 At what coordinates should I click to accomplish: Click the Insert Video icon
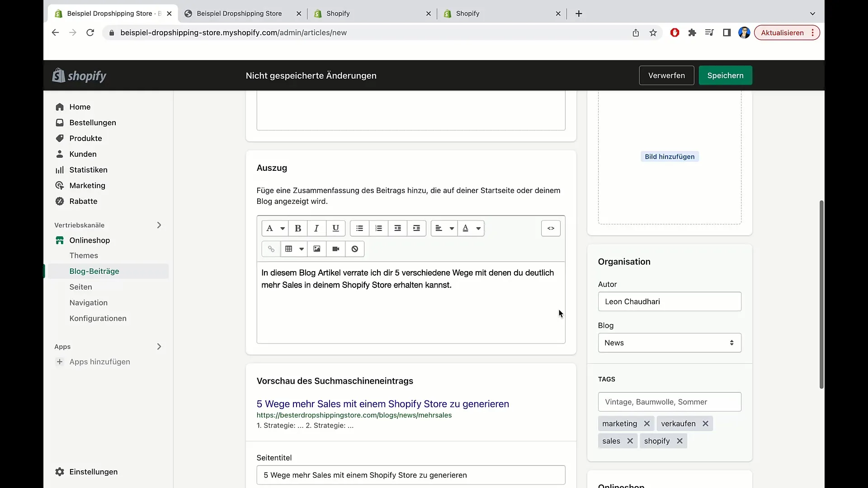335,249
